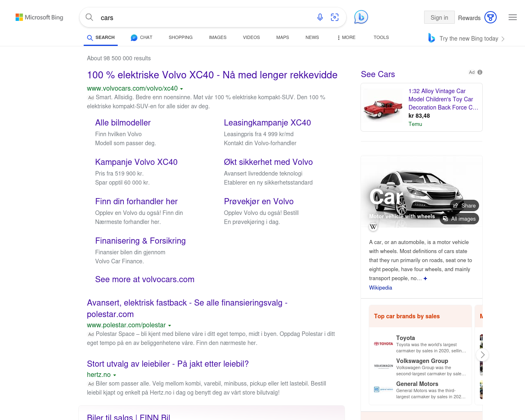This screenshot has width=525, height=420.
Task: Switch to MAPS tab
Action: pos(283,37)
